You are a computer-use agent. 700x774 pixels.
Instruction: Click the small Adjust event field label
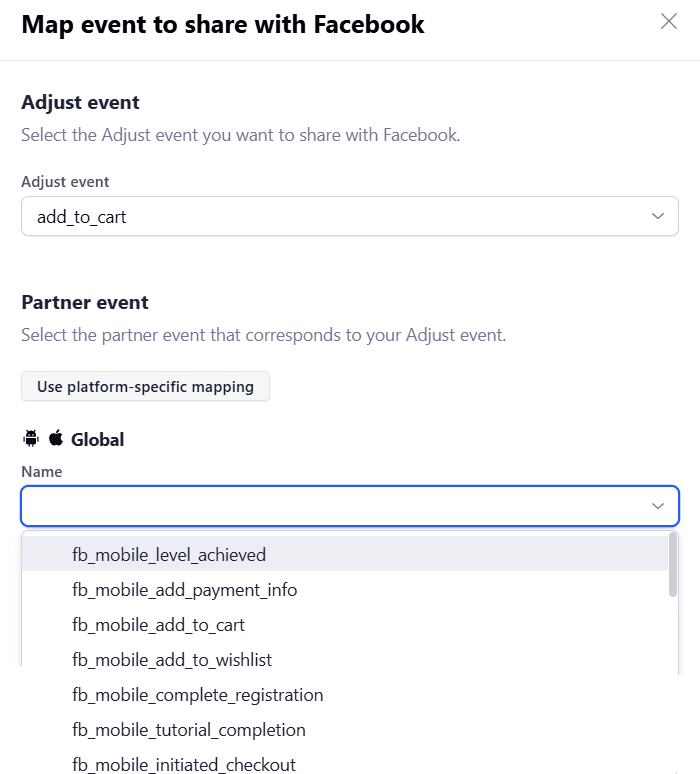[x=65, y=182]
